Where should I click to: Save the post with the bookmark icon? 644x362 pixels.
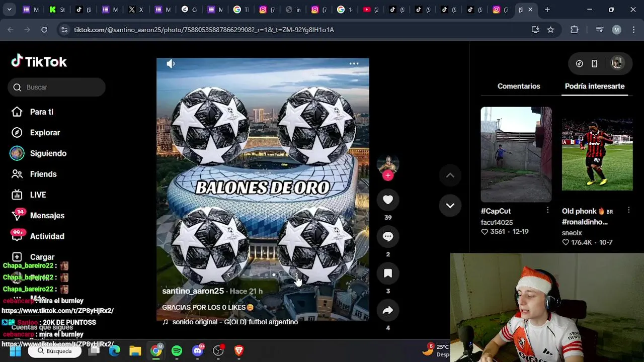point(388,273)
